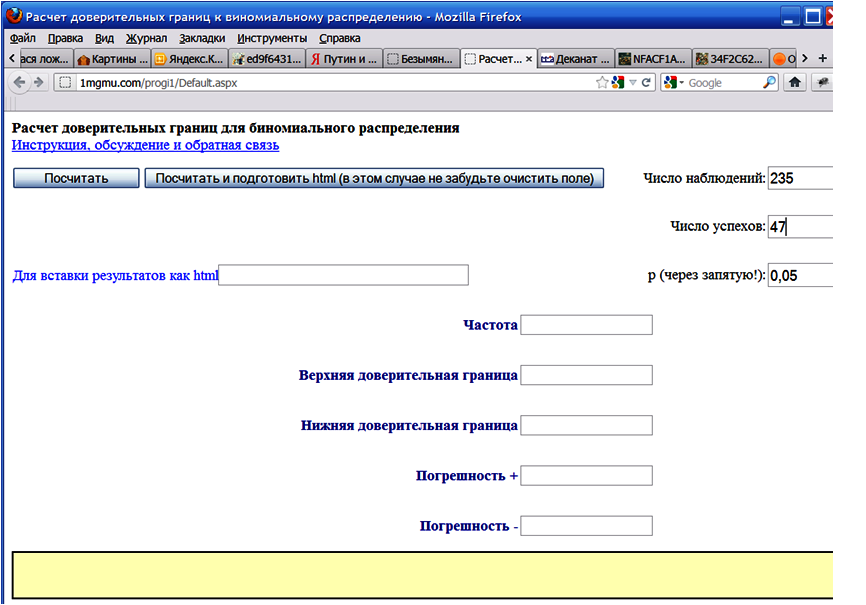The image size is (866, 605).
Task: Click the Для вставки результатов как html label
Action: pos(115,275)
